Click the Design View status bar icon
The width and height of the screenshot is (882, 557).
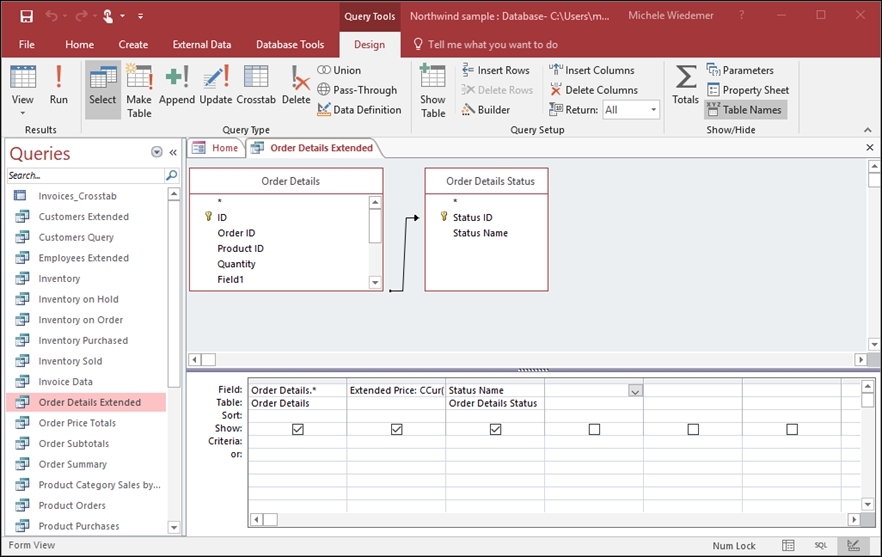coord(853,545)
